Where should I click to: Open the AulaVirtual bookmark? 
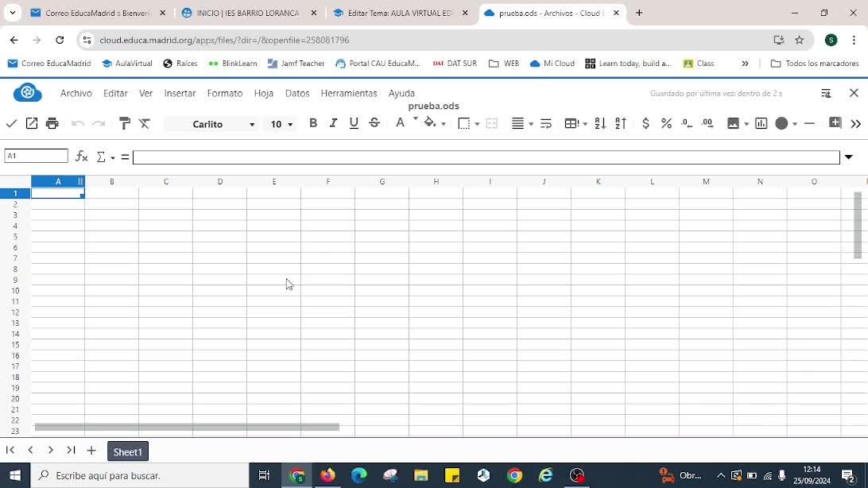click(x=127, y=64)
